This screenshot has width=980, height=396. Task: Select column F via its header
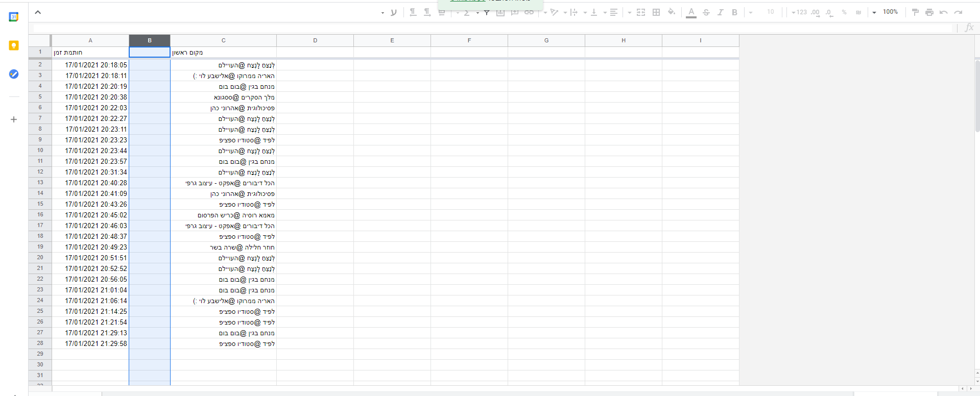pyautogui.click(x=469, y=40)
